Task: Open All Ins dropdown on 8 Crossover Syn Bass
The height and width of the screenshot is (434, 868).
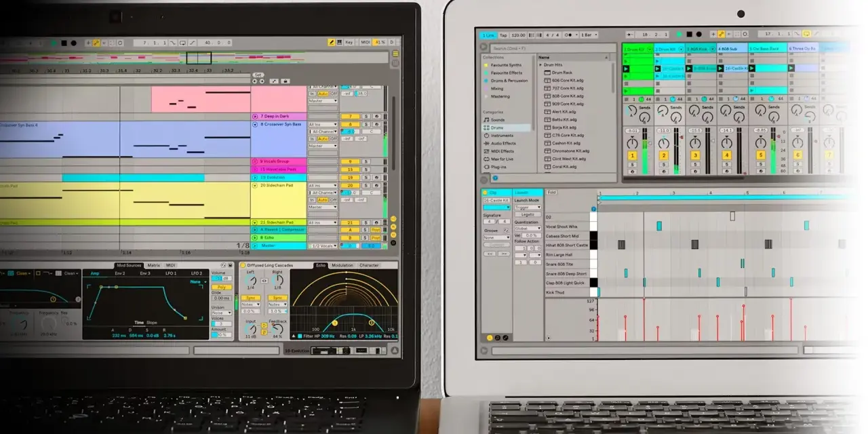Action: click(x=323, y=125)
